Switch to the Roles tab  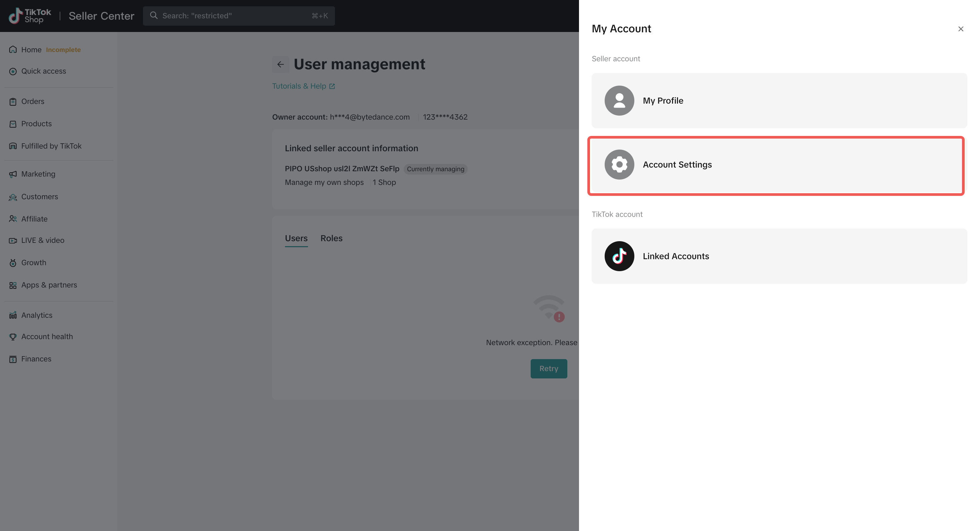coord(331,238)
